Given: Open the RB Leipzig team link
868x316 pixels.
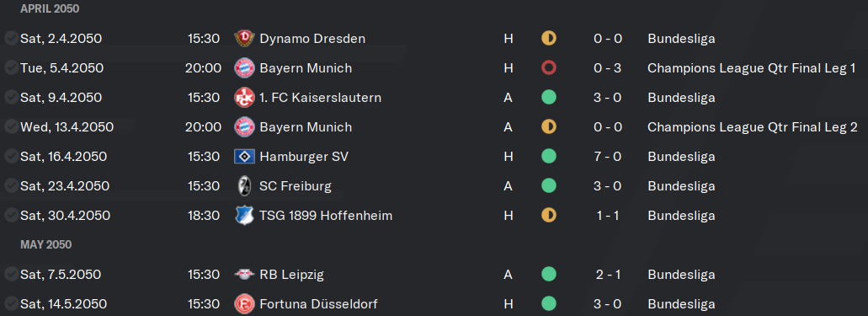Looking at the screenshot, I should [x=292, y=275].
